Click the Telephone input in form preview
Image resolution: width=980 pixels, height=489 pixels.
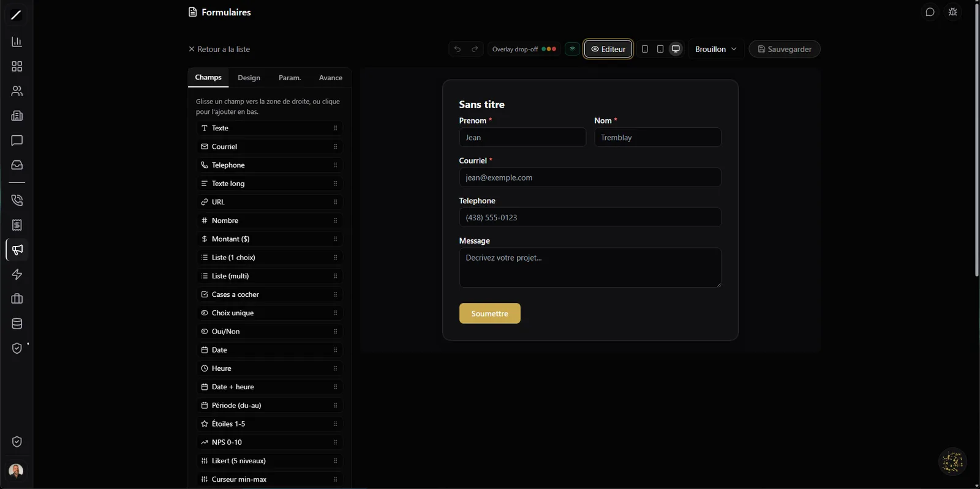(x=590, y=217)
